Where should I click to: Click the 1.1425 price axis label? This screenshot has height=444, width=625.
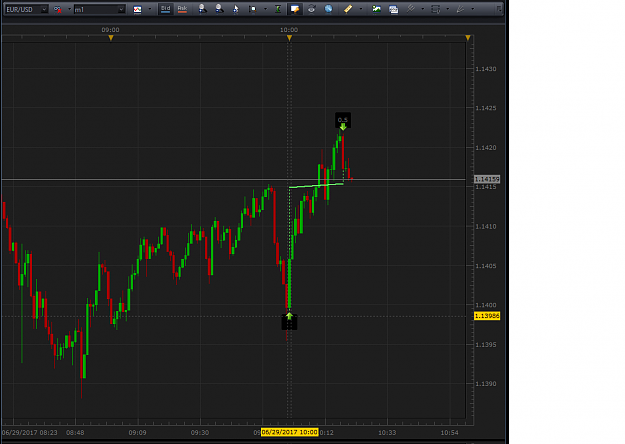(486, 108)
